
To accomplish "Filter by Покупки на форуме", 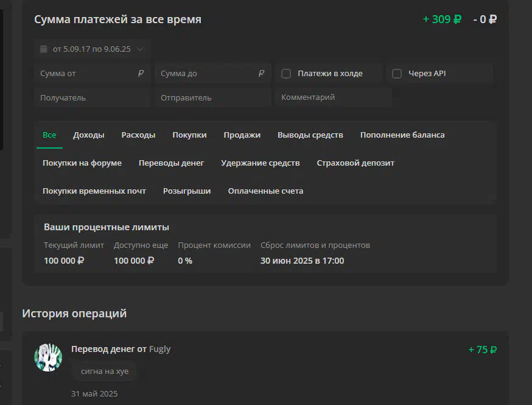I will click(x=82, y=163).
